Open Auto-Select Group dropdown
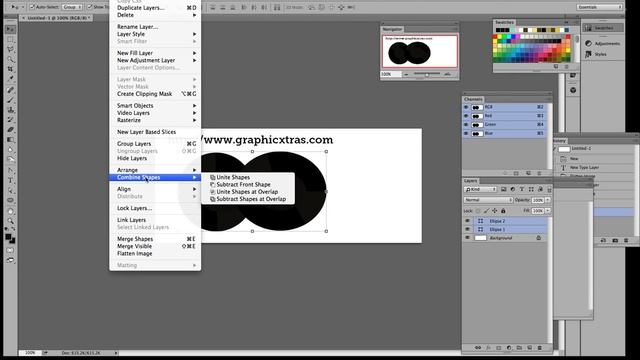640x360 pixels. click(72, 7)
